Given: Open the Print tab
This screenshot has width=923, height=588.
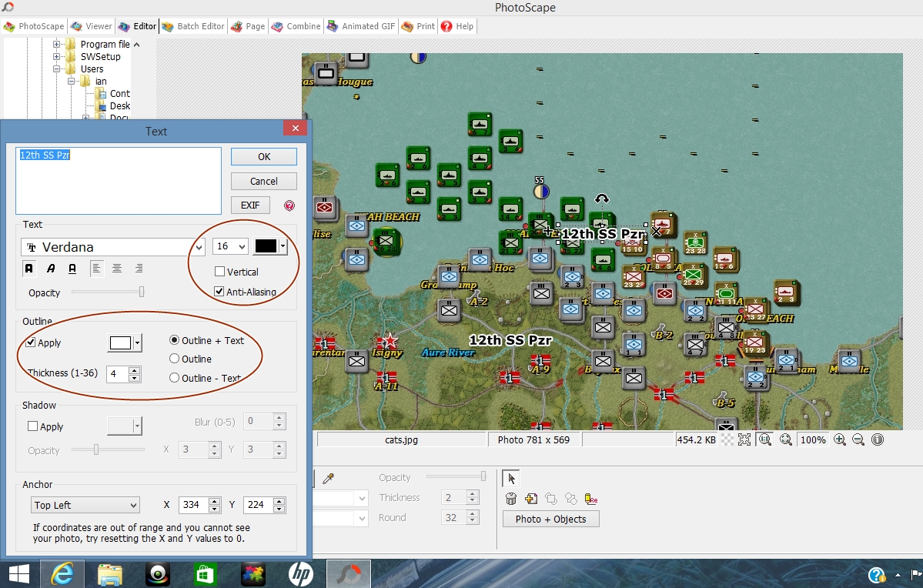Looking at the screenshot, I should tap(418, 26).
